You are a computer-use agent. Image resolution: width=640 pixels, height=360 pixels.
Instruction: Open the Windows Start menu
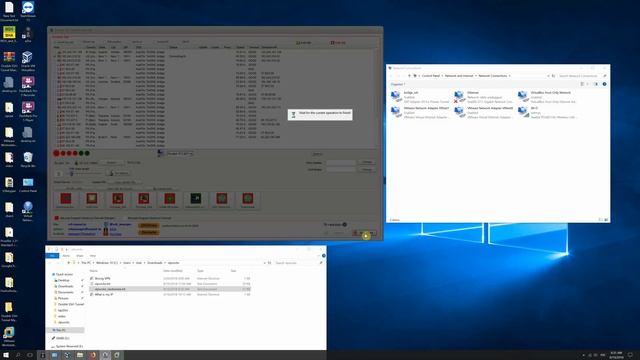[6, 355]
